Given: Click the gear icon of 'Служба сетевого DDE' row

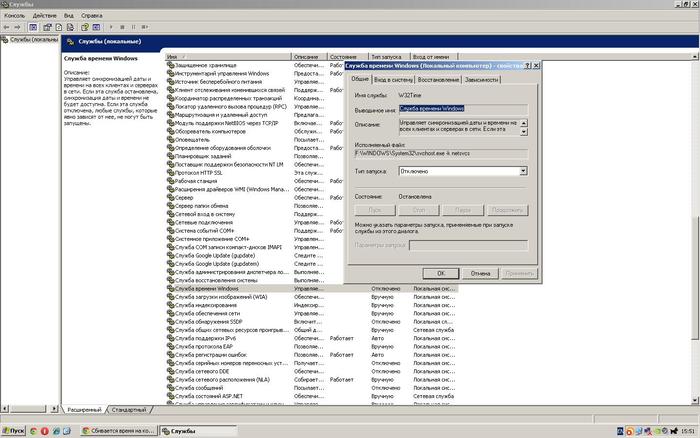Looking at the screenshot, I should (171, 371).
